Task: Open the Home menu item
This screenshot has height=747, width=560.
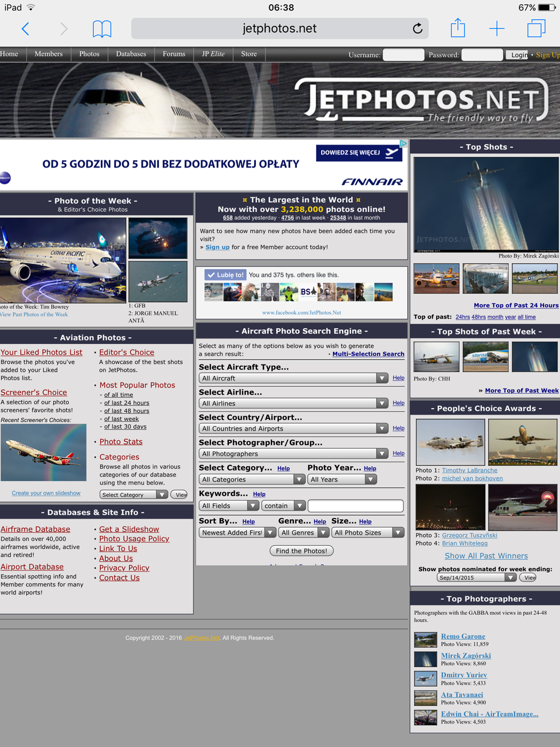Action: pos(9,54)
